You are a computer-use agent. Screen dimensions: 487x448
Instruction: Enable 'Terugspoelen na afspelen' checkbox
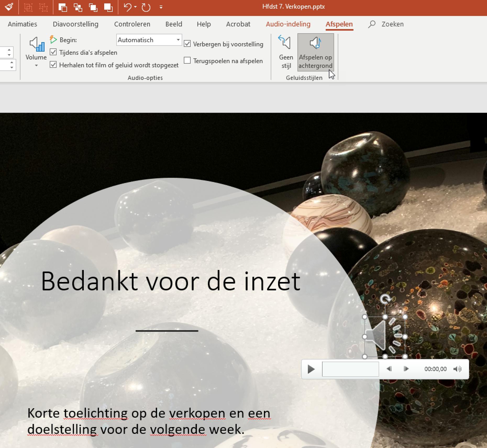click(x=187, y=60)
